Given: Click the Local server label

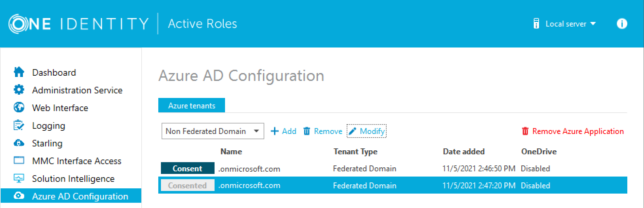Looking at the screenshot, I should pyautogui.click(x=566, y=24).
